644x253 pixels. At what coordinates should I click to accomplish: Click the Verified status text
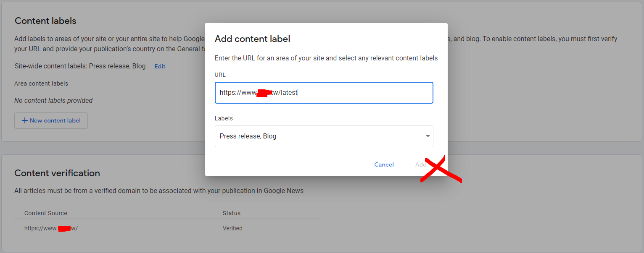tap(232, 229)
